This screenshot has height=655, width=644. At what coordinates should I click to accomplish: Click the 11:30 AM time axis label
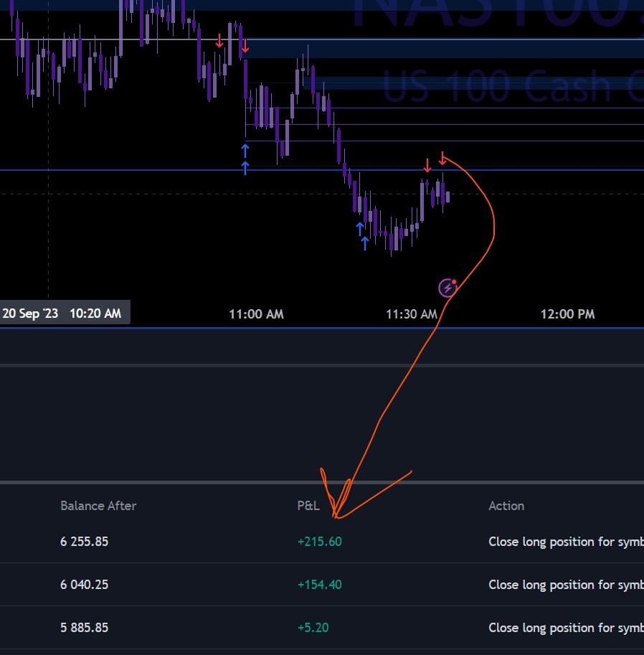(412, 314)
